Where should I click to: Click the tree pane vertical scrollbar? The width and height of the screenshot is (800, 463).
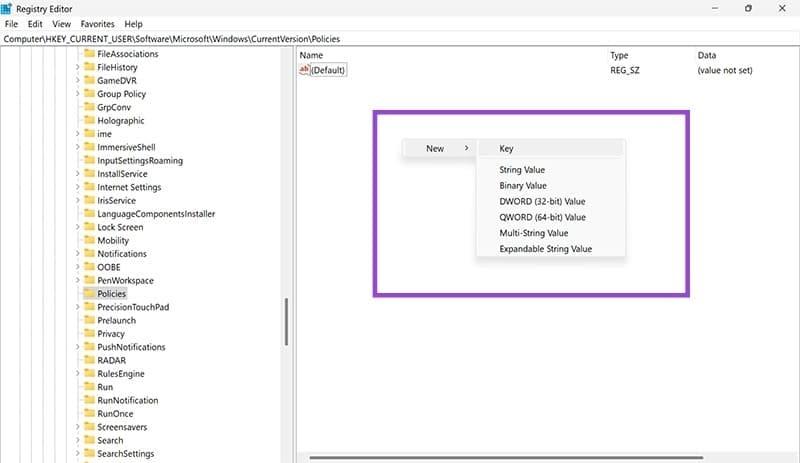pos(287,322)
